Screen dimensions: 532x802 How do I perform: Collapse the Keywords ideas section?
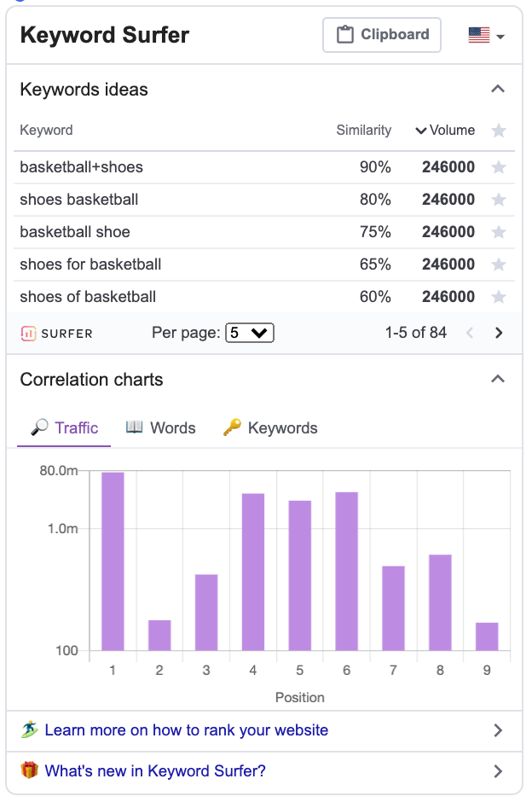498,89
